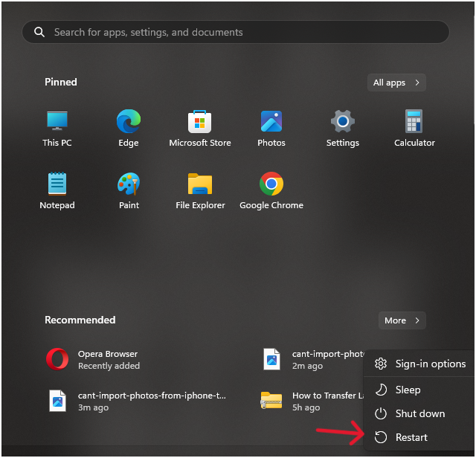Click into the Start menu search field

click(x=236, y=32)
